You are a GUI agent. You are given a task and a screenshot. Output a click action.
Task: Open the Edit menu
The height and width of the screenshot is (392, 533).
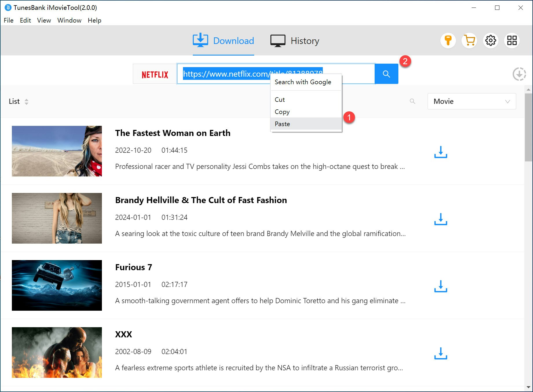click(x=25, y=20)
